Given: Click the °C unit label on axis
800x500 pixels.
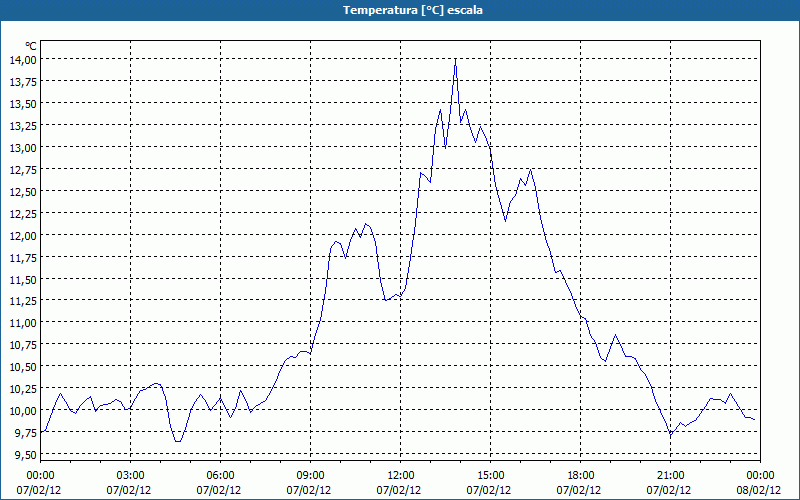Looking at the screenshot, I should (x=31, y=46).
